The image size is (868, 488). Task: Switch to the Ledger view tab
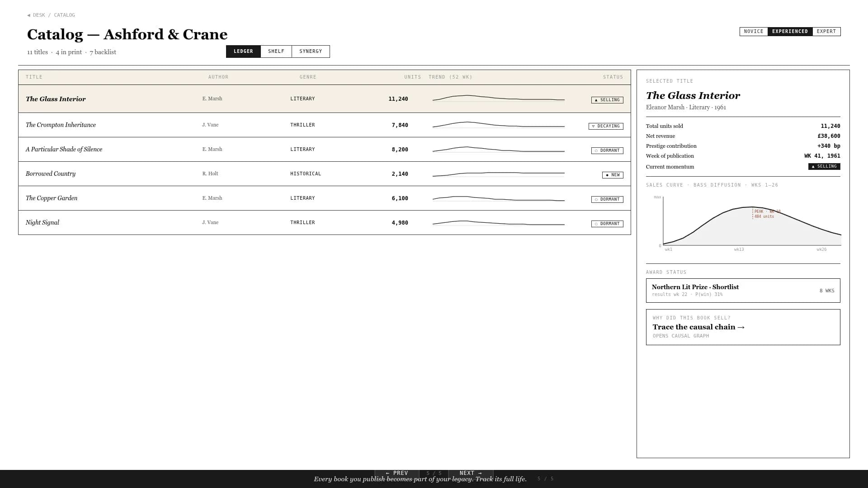[243, 52]
